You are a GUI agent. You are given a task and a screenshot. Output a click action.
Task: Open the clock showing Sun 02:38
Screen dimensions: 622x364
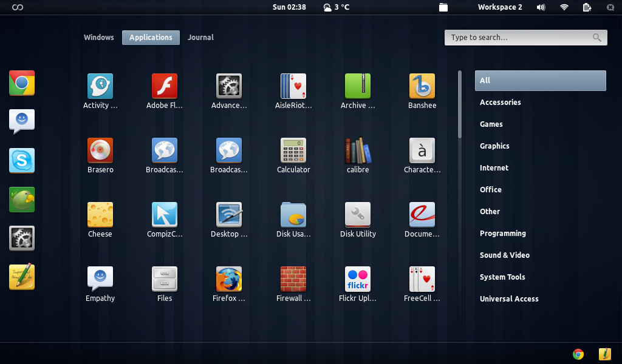289,7
